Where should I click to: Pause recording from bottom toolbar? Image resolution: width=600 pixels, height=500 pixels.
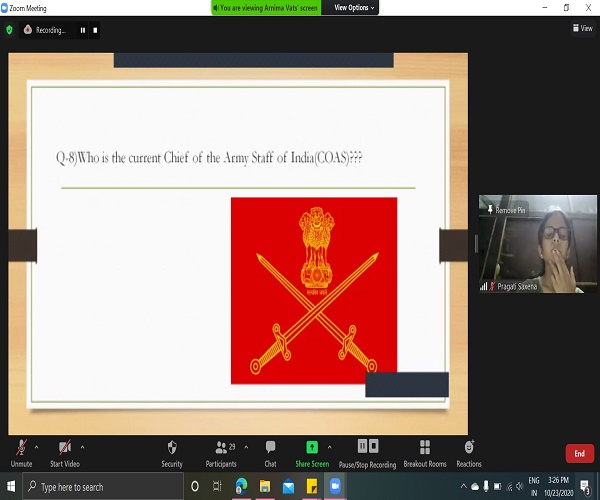tap(362, 446)
